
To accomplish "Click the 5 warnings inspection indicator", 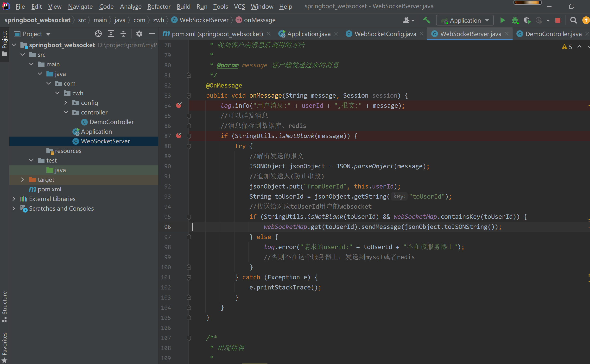I will tap(567, 47).
